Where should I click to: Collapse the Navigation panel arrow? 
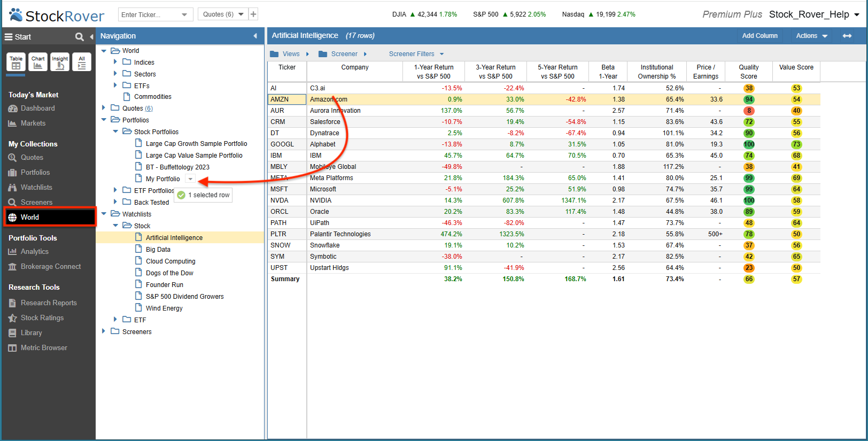255,36
